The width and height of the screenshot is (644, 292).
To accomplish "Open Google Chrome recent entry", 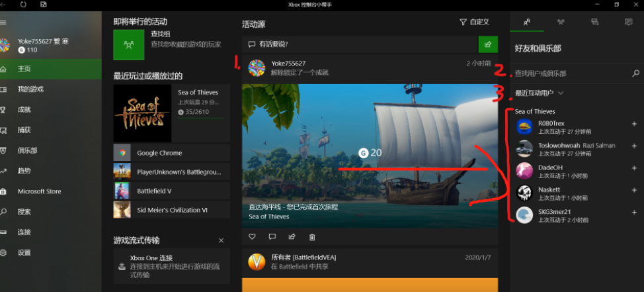I will (x=172, y=152).
